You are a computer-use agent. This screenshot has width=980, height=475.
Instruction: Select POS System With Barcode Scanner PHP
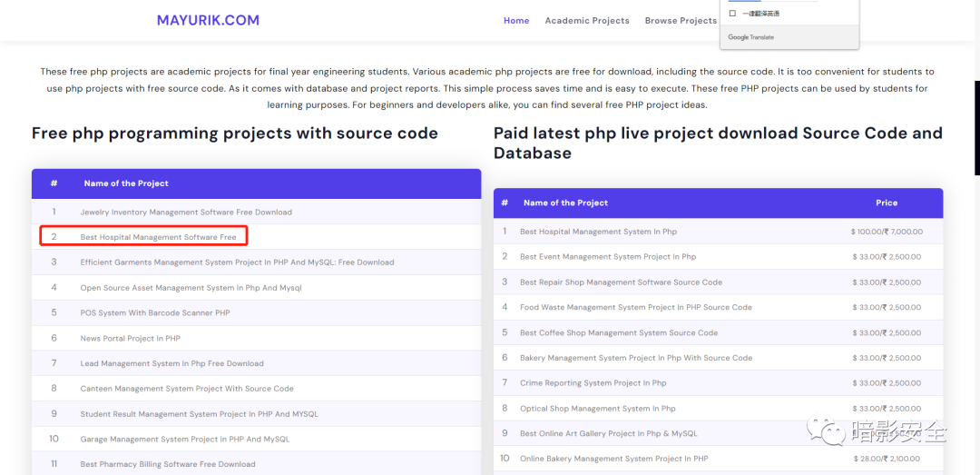[155, 313]
